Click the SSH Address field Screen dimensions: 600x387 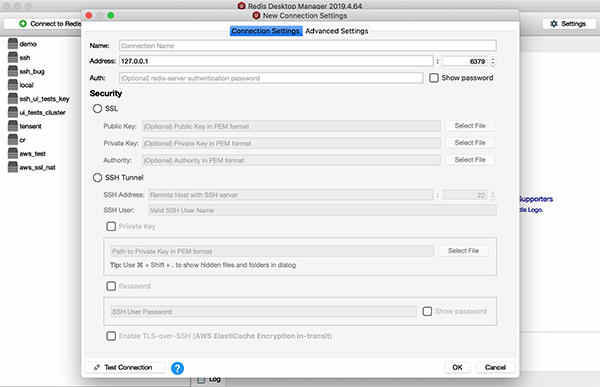[291, 195]
